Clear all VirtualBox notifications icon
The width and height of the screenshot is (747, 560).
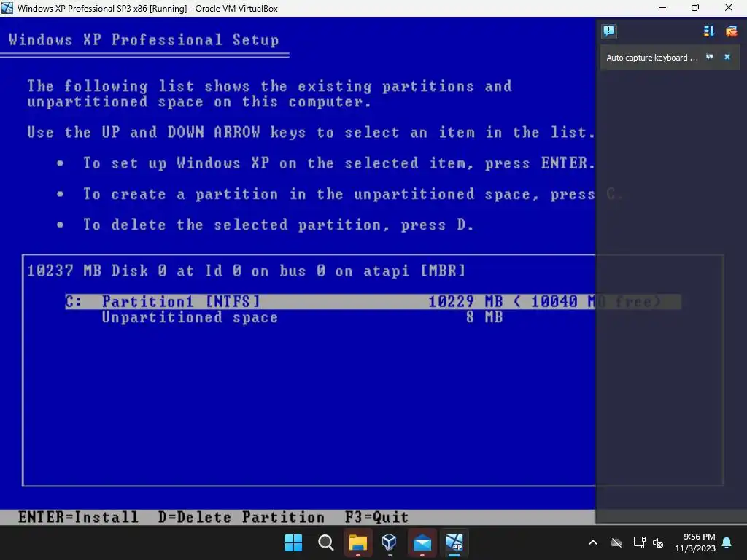tap(731, 31)
